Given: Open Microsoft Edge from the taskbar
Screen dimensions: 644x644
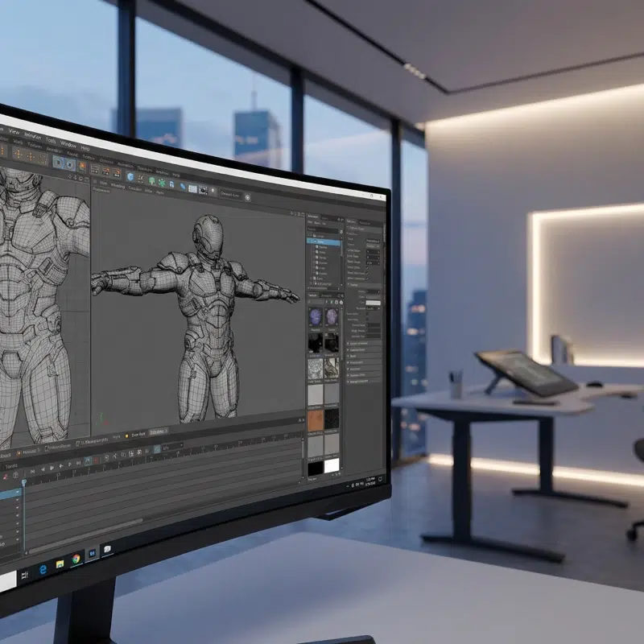Looking at the screenshot, I should pyautogui.click(x=43, y=569).
